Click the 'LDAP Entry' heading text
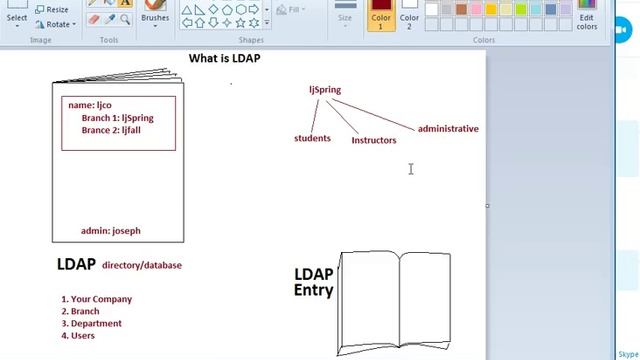 point(313,282)
